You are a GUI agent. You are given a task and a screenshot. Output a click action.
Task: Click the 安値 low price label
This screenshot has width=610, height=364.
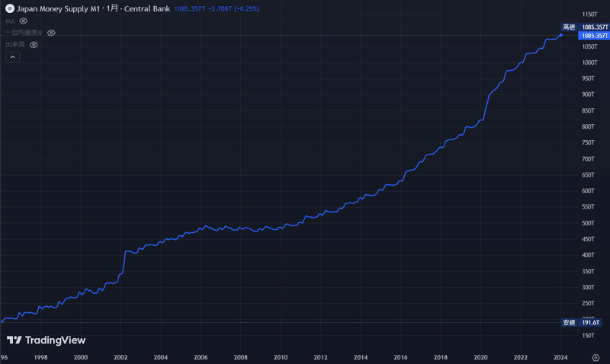pos(569,322)
